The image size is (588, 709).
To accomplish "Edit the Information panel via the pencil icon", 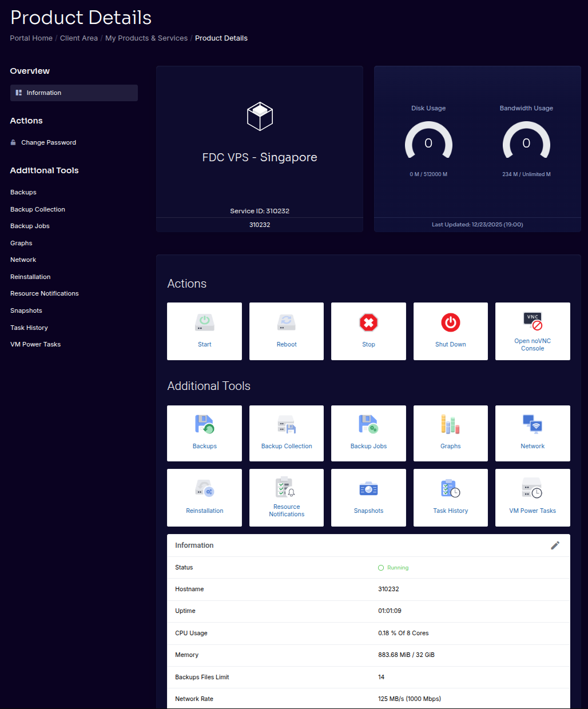I will [x=555, y=545].
